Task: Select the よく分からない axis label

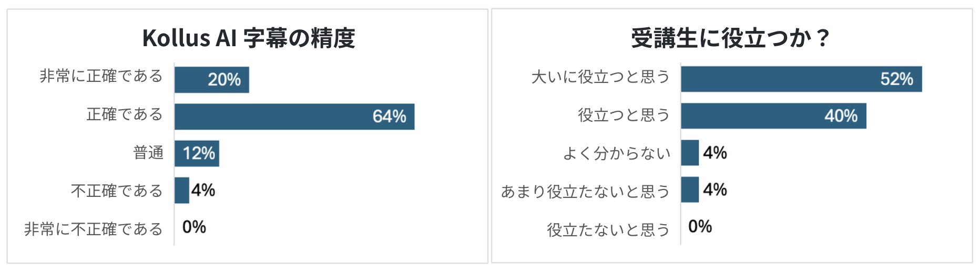Action: 617,153
